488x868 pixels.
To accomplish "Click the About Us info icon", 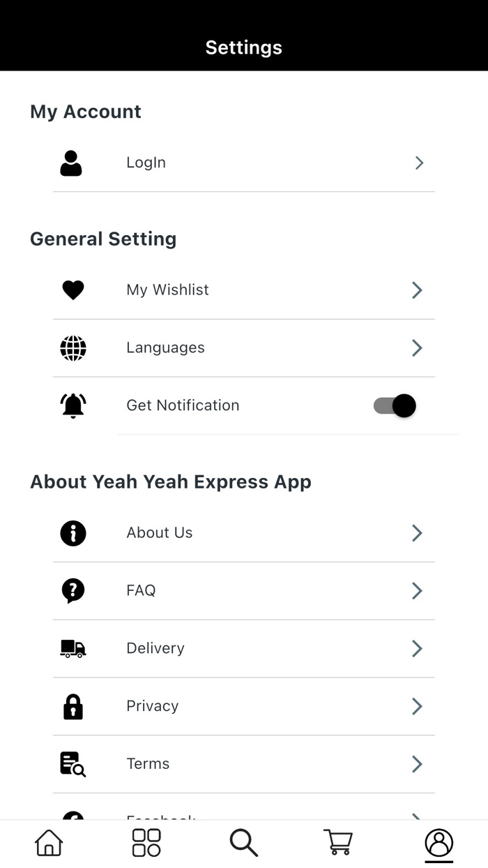I will [73, 532].
